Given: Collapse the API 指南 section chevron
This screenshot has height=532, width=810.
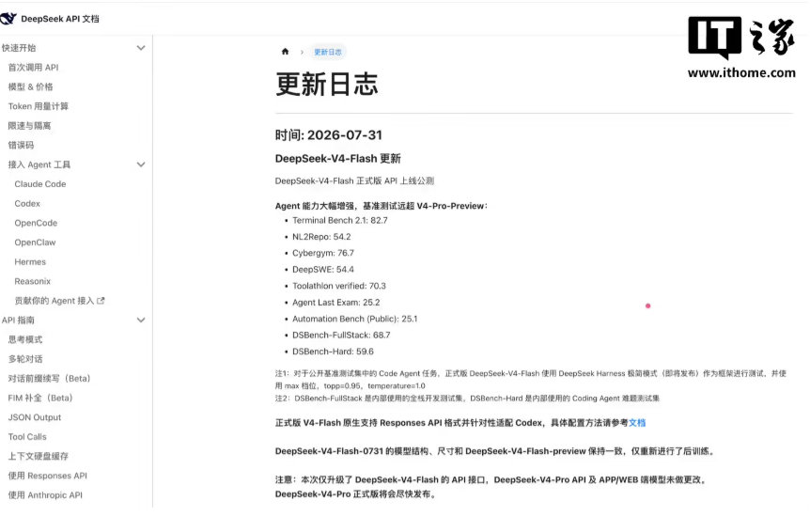Looking at the screenshot, I should [141, 321].
